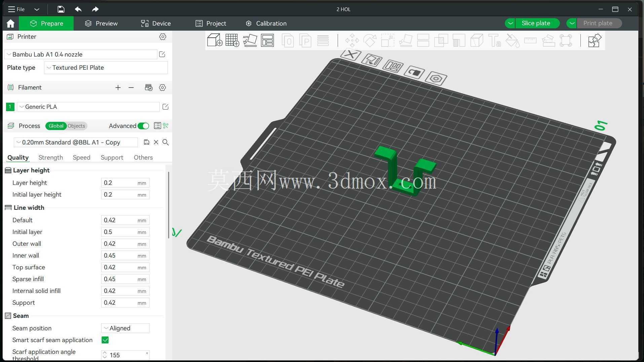Viewport: 644px width, 362px height.
Task: Open the Strength settings tab
Action: point(50,158)
